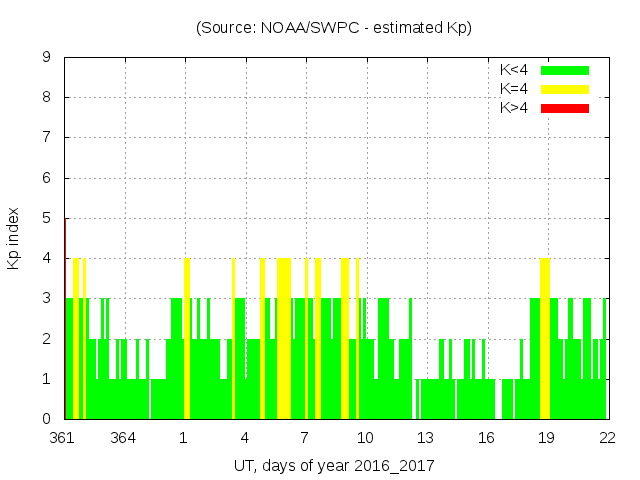Select the K<4 legend label
The width and height of the screenshot is (640, 480).
[514, 71]
